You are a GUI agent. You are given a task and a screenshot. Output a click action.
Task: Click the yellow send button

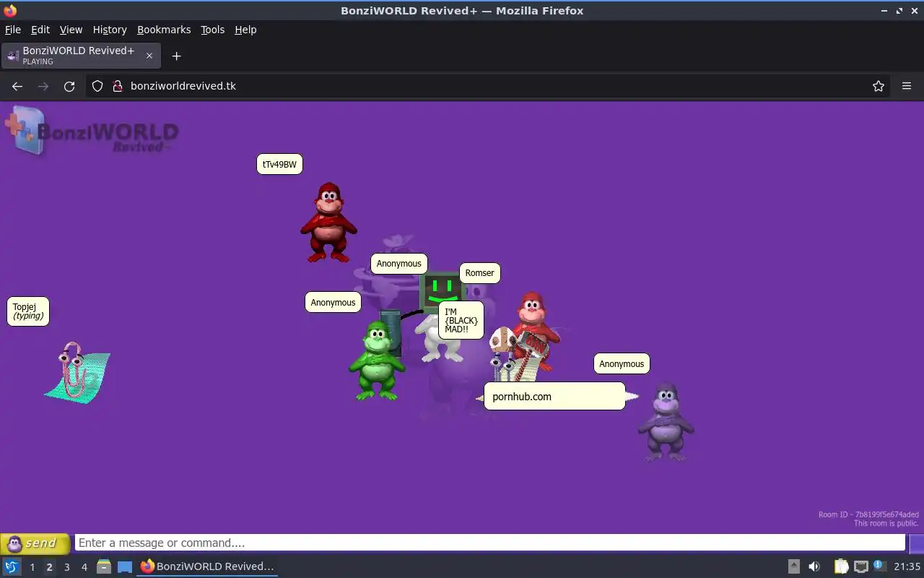coord(35,543)
